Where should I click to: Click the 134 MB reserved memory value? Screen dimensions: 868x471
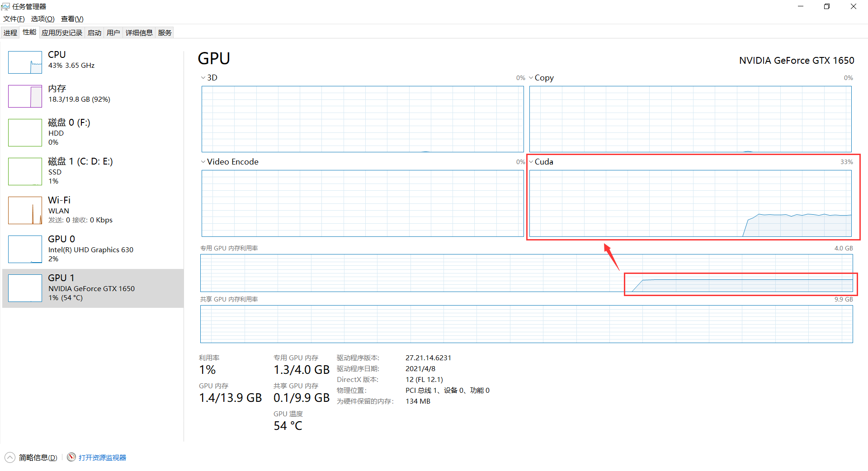point(418,401)
